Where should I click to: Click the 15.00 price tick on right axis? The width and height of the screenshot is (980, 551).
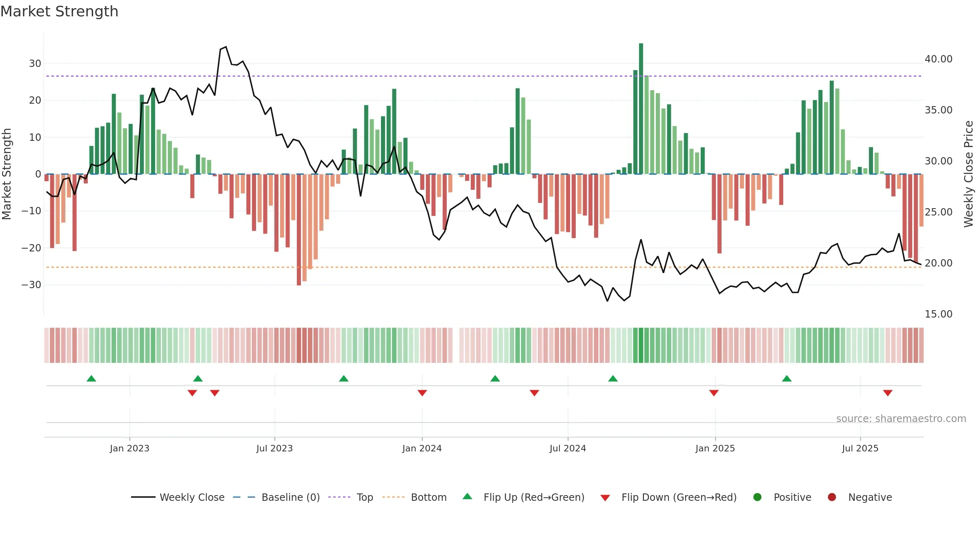click(x=938, y=314)
